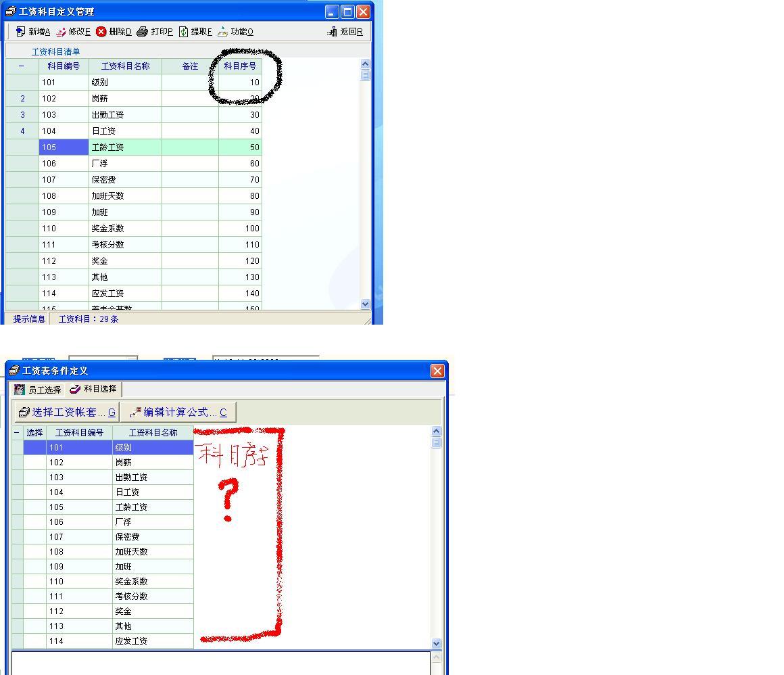Click the 打印 (Print) printer icon
This screenshot has width=784, height=675.
142,32
